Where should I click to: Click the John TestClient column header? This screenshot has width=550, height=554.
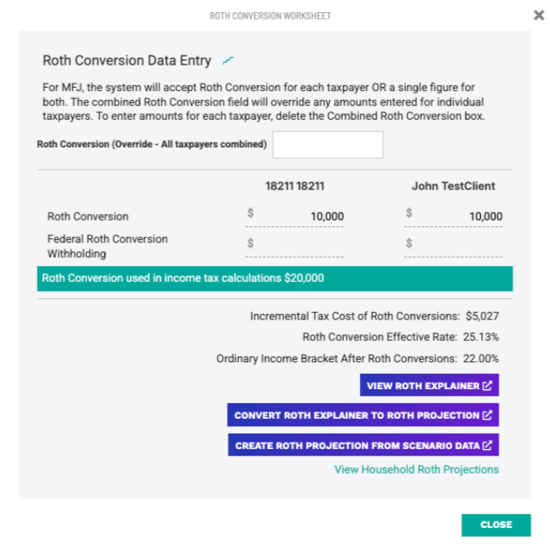click(453, 186)
